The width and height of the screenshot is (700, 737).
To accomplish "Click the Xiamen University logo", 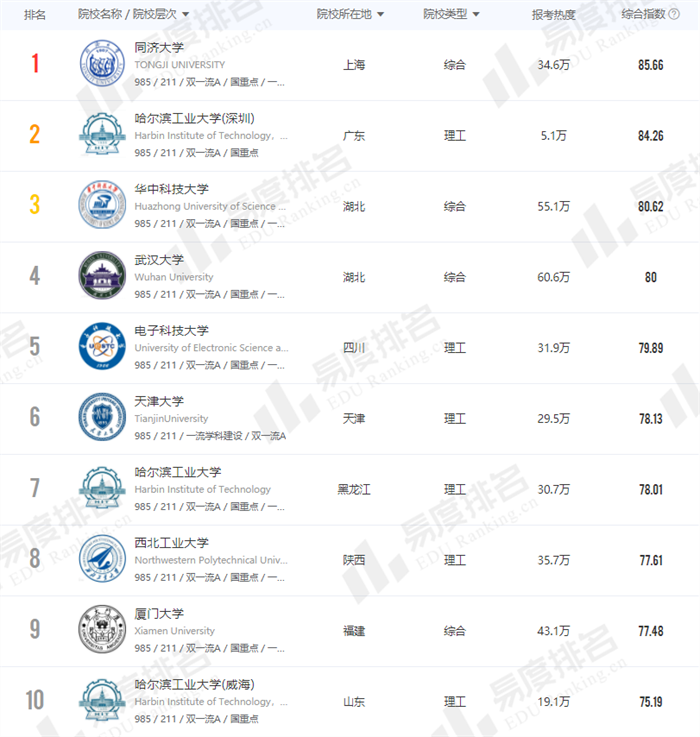I will coord(103,631).
